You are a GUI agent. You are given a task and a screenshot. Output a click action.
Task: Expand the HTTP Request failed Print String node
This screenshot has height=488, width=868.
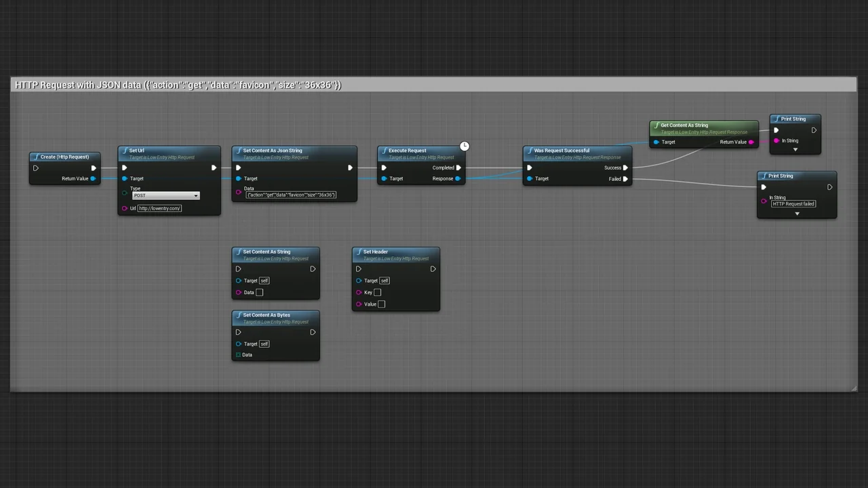(797, 214)
